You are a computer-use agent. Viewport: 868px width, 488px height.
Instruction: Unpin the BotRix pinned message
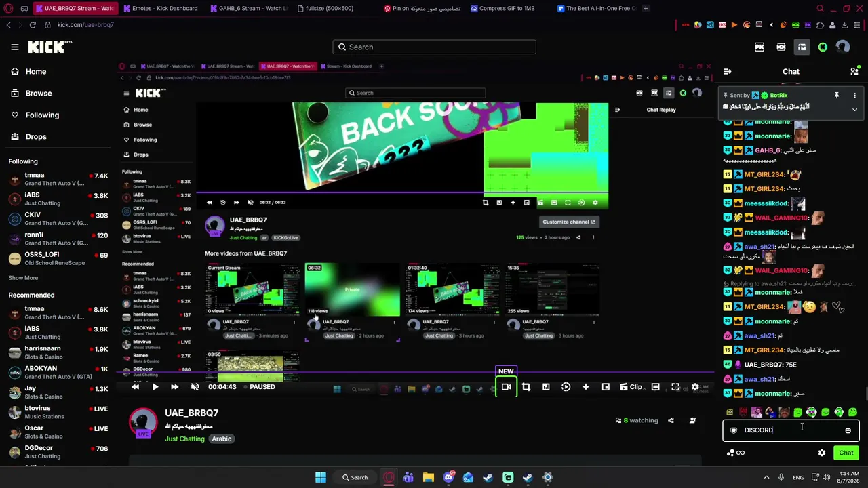pos(837,96)
